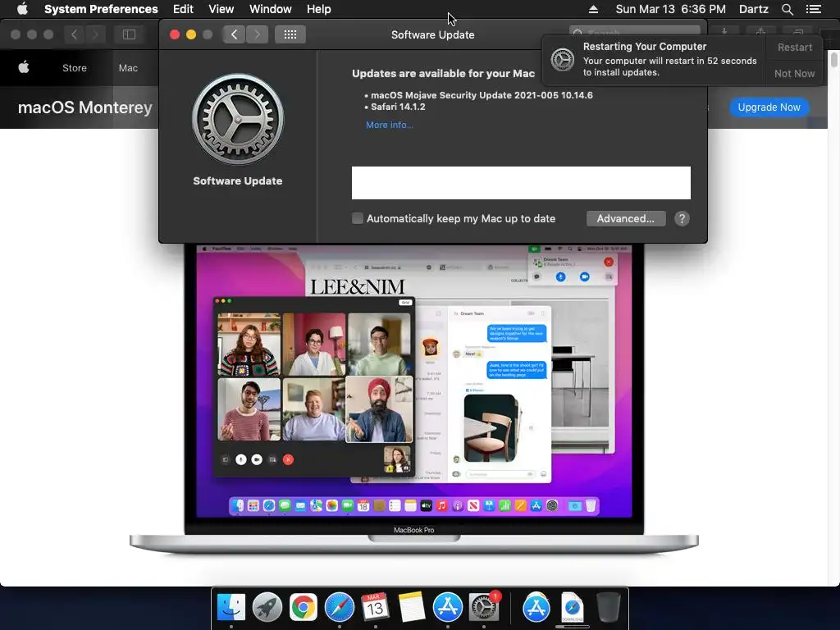The height and width of the screenshot is (630, 840).
Task: Click the macOS Monterey heading in Safari
Action: [x=85, y=107]
